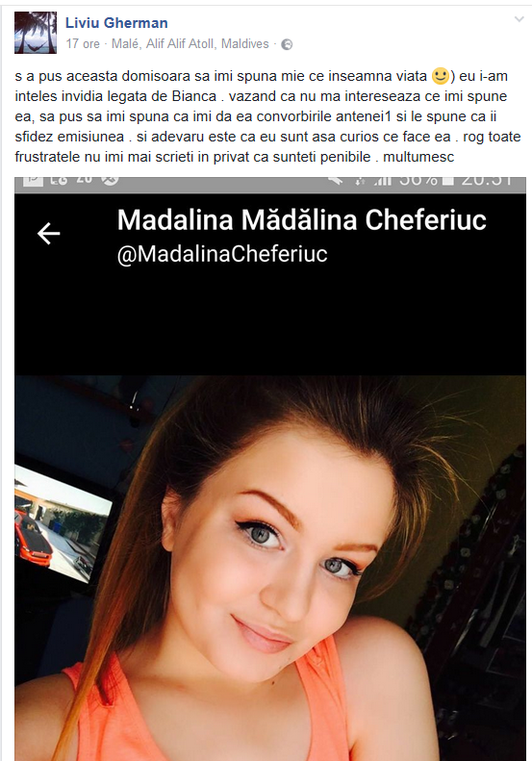The image size is (532, 761).
Task: Open the Liviu Gherman profile name link
Action: point(116,23)
